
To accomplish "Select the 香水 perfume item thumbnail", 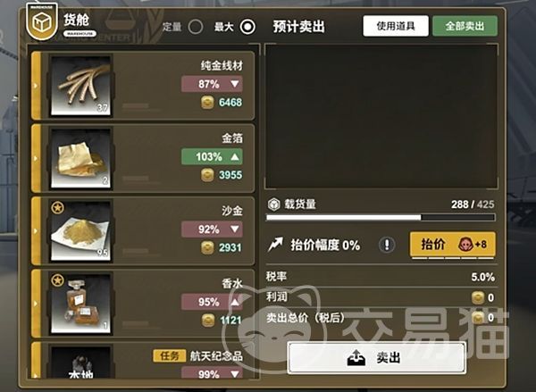I will [x=81, y=303].
